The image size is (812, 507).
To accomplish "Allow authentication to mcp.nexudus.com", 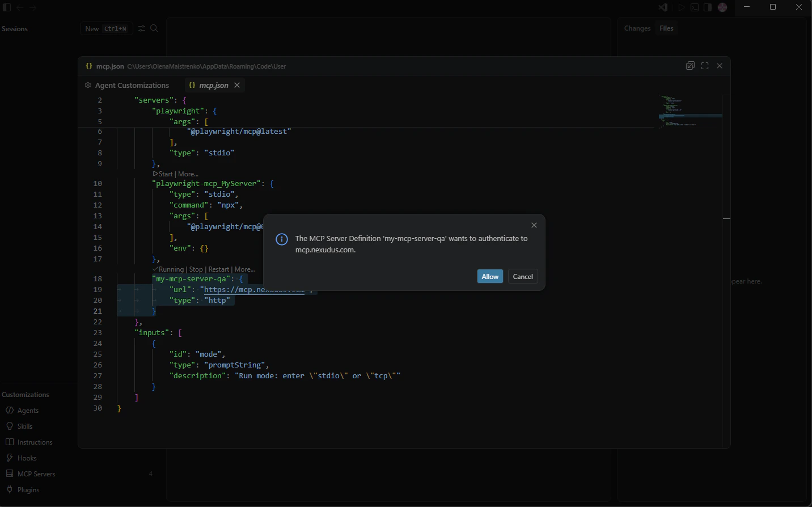I will 490,277.
